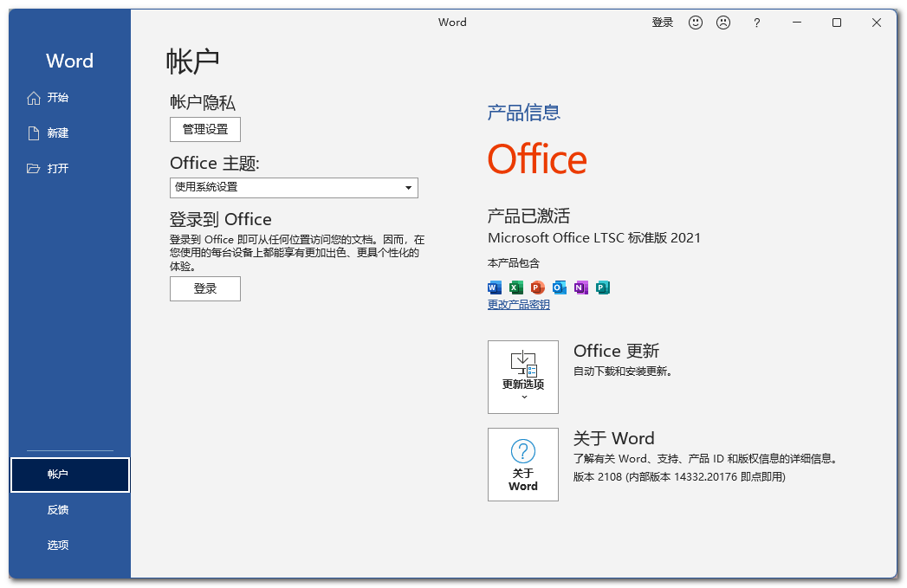Image resolution: width=907 pixels, height=588 pixels.
Task: Open help with the question mark icon
Action: click(756, 23)
